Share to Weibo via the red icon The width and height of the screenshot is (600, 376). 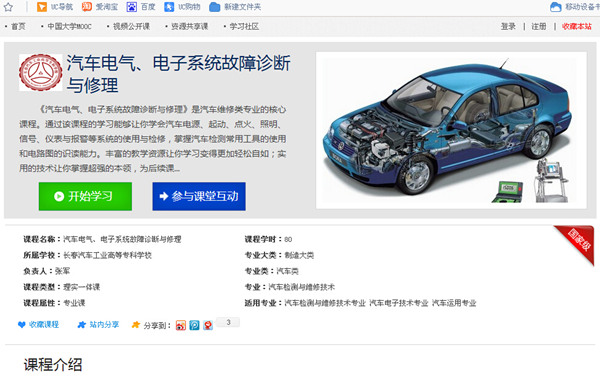(x=181, y=325)
